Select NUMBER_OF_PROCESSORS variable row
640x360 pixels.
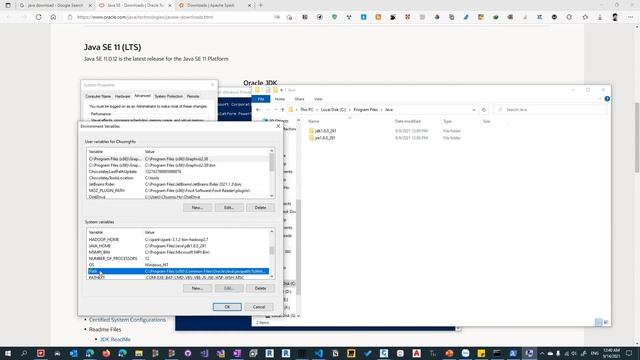[178, 259]
